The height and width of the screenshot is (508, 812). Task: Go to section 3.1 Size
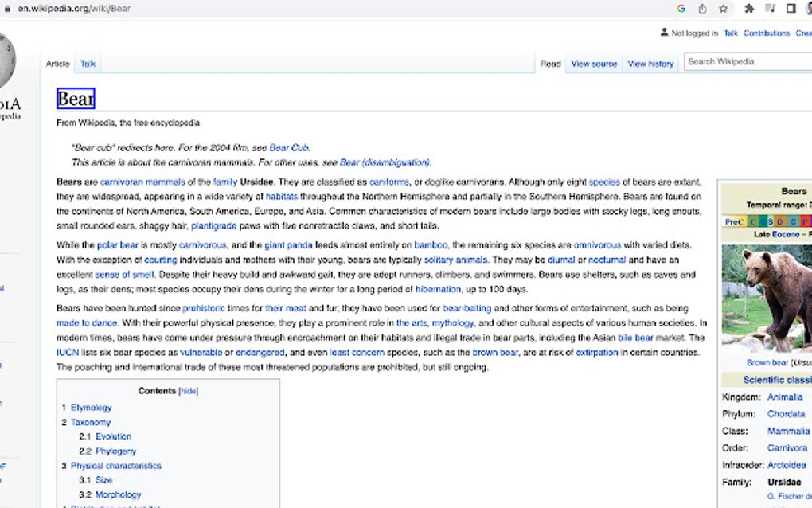(104, 480)
